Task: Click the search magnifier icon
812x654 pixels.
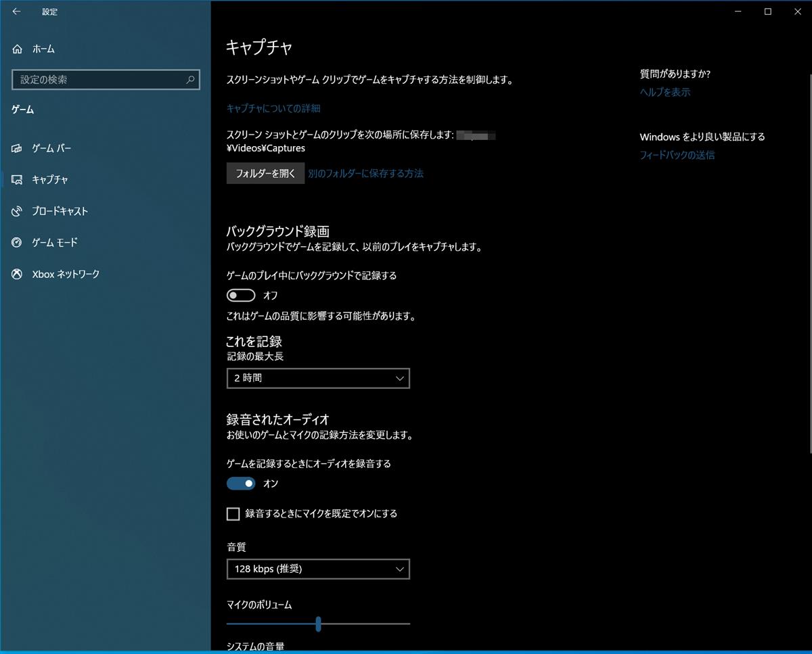Action: 191,80
